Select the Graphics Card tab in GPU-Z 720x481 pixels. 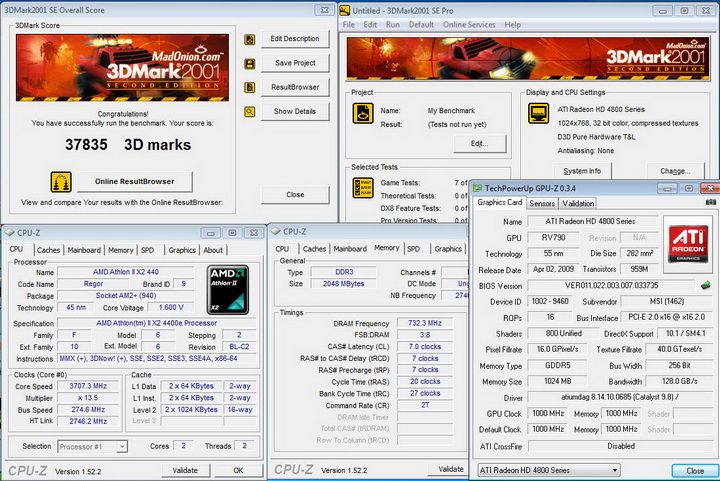tap(500, 202)
